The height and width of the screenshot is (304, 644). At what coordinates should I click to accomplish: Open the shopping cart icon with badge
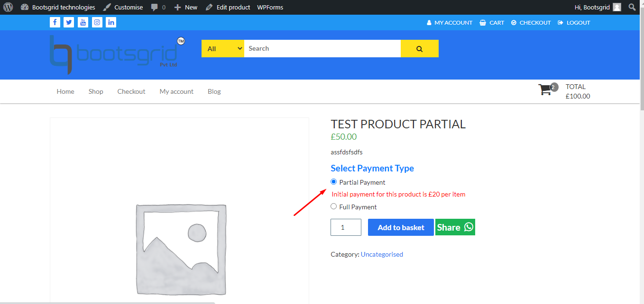[x=548, y=89]
